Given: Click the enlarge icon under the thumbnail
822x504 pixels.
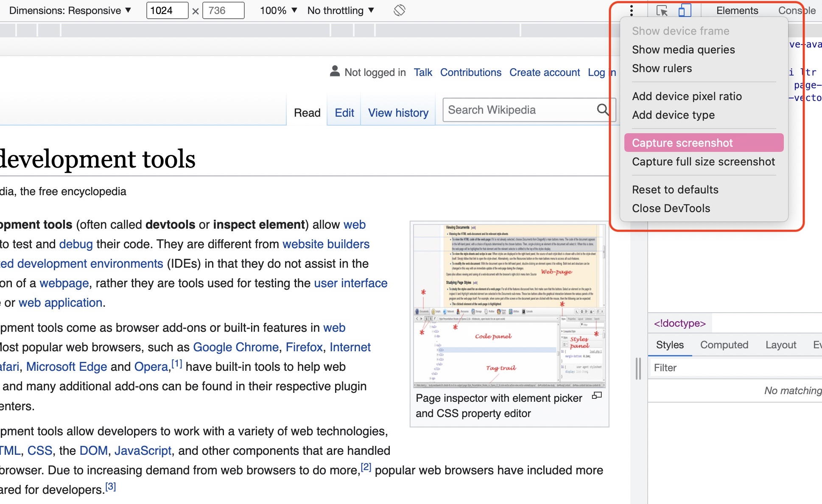Looking at the screenshot, I should click(597, 395).
